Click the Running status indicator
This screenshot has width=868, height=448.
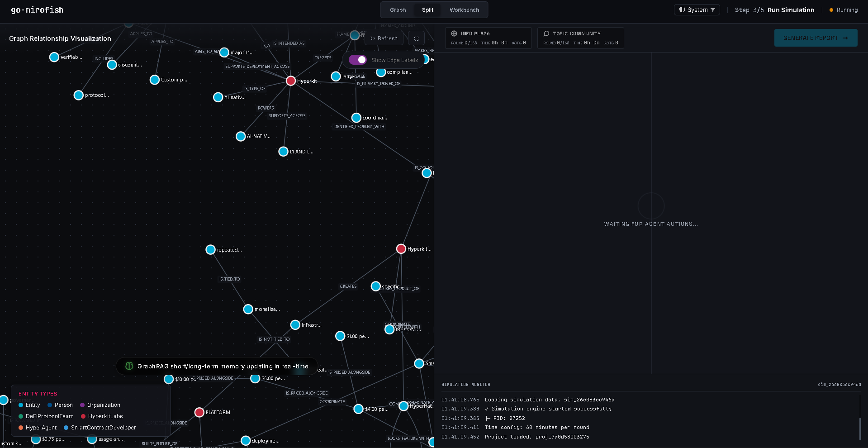point(844,10)
